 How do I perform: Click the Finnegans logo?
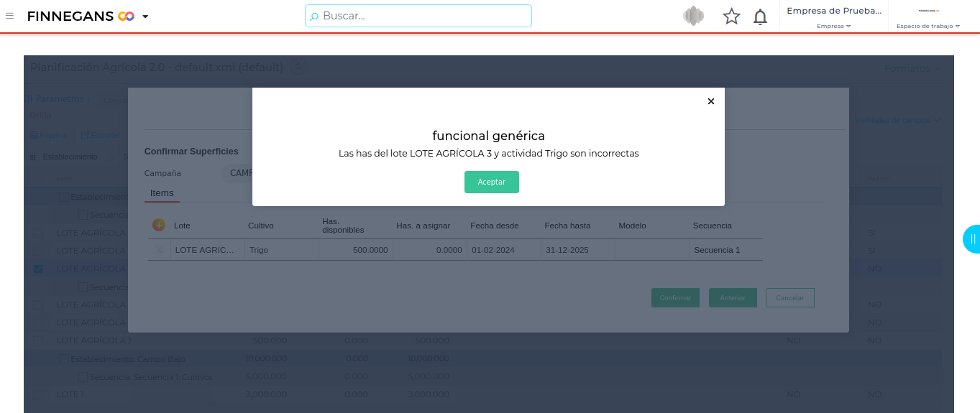[80, 16]
